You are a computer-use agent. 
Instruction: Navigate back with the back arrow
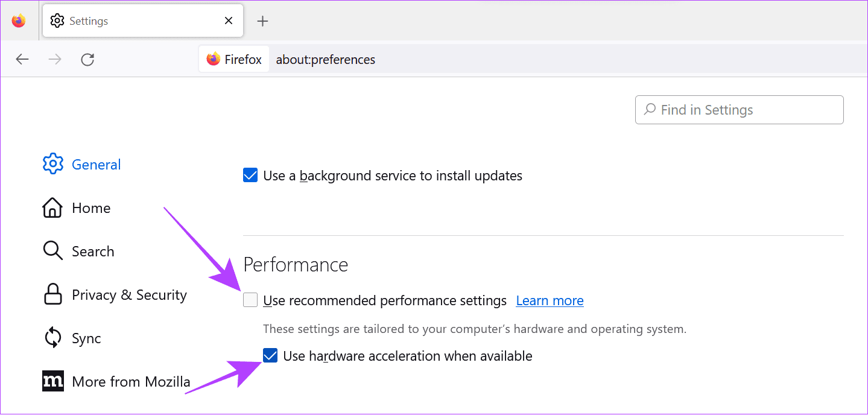pyautogui.click(x=22, y=59)
